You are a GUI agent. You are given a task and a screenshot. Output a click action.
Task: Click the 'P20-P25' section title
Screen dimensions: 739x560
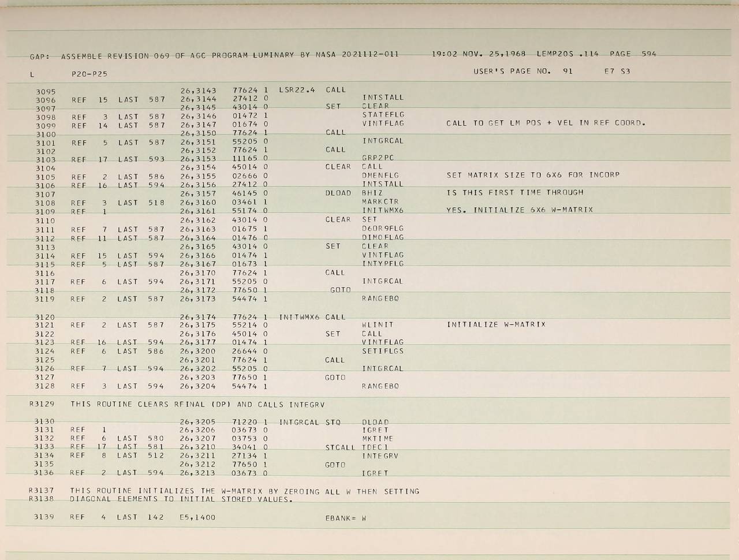(x=89, y=74)
